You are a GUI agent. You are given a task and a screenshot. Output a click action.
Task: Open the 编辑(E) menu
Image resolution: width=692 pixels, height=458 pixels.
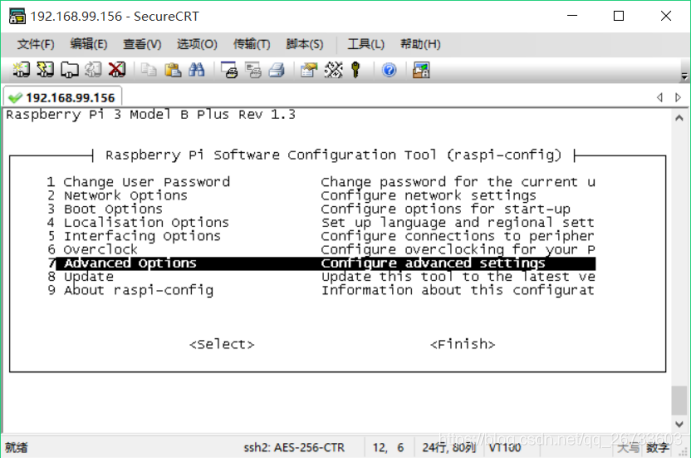(x=89, y=44)
